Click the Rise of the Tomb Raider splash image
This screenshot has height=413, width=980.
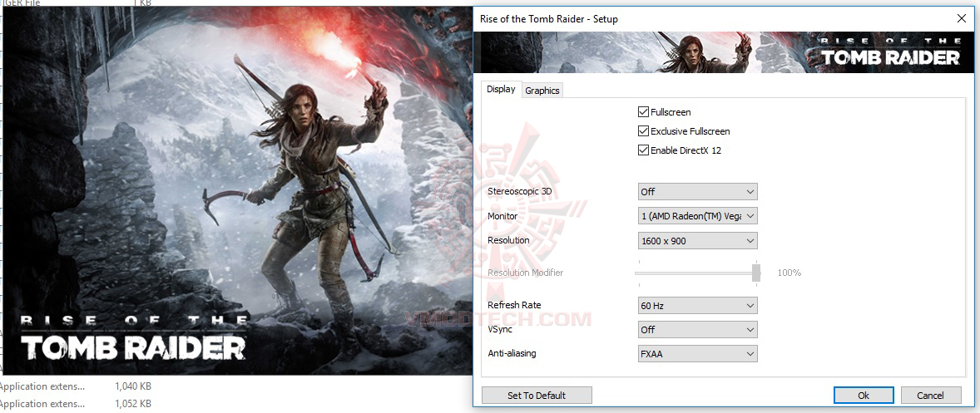click(237, 191)
